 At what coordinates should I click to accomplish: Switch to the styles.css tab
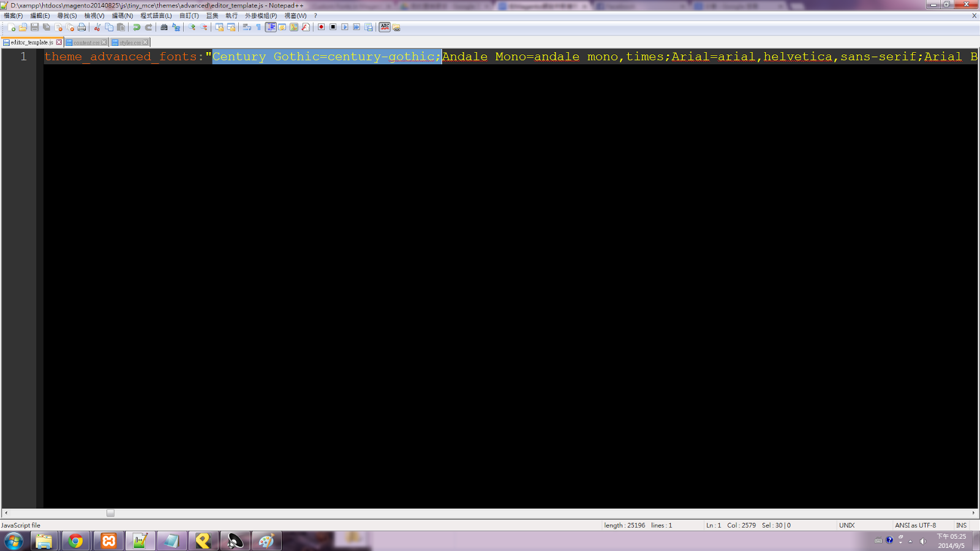click(129, 43)
